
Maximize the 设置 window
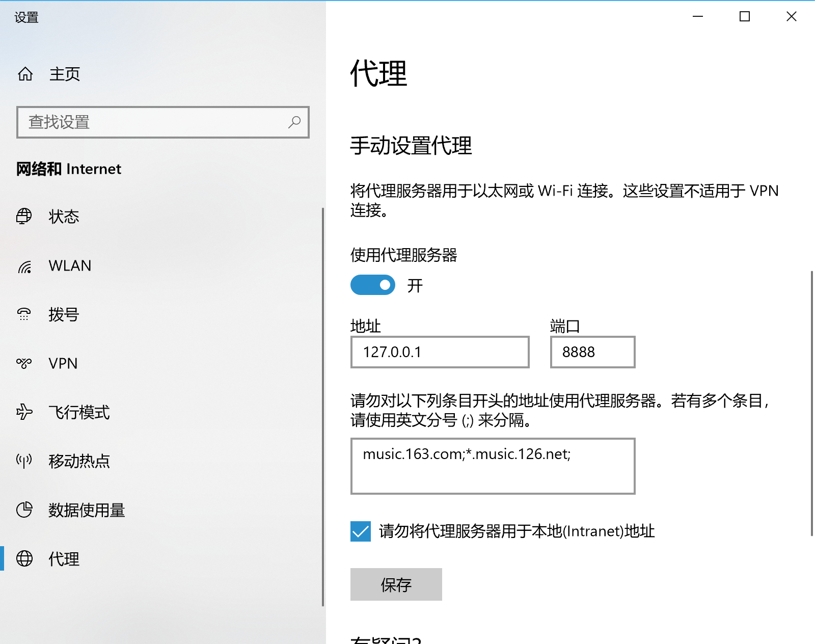click(745, 17)
